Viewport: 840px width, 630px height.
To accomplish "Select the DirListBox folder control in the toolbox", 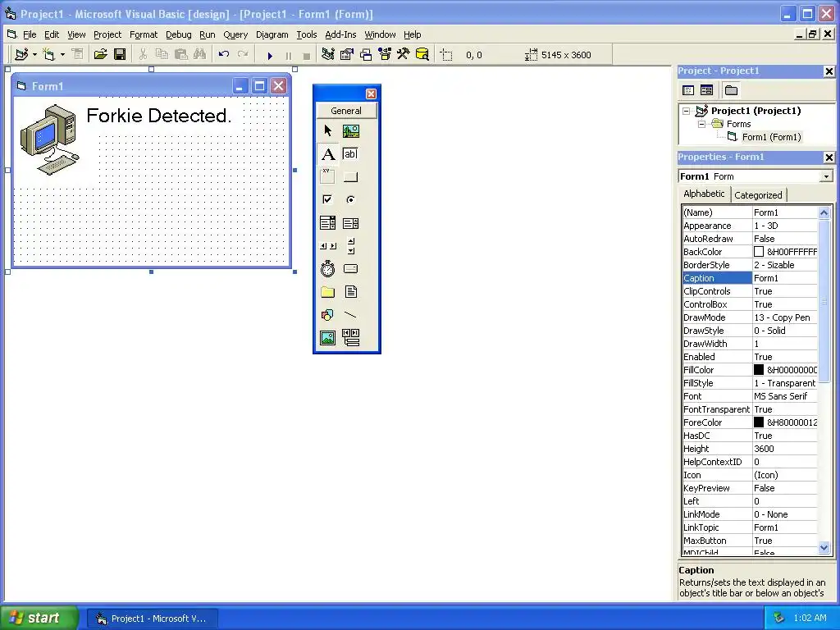I will 328,292.
